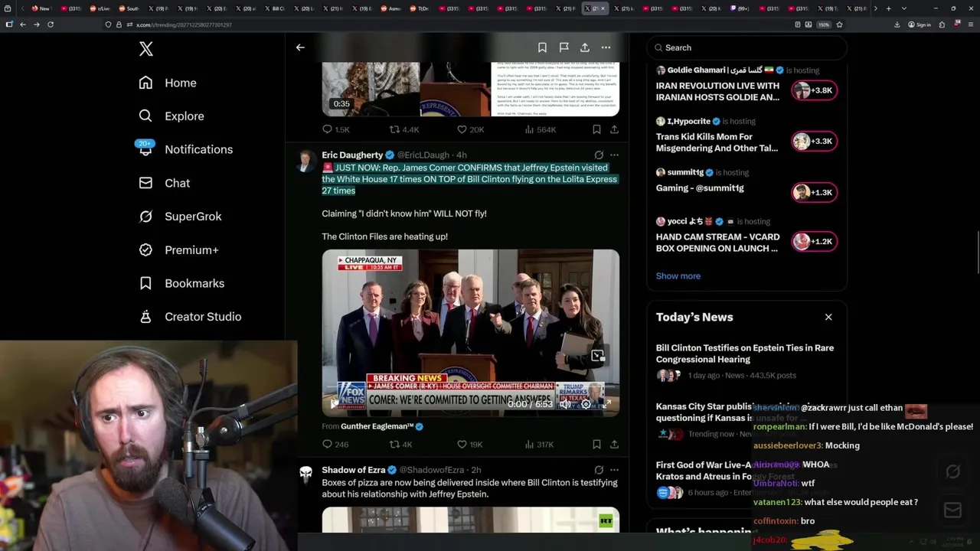The image size is (980, 551).
Task: Open Eric Daugherty's profile avatar
Action: click(306, 161)
